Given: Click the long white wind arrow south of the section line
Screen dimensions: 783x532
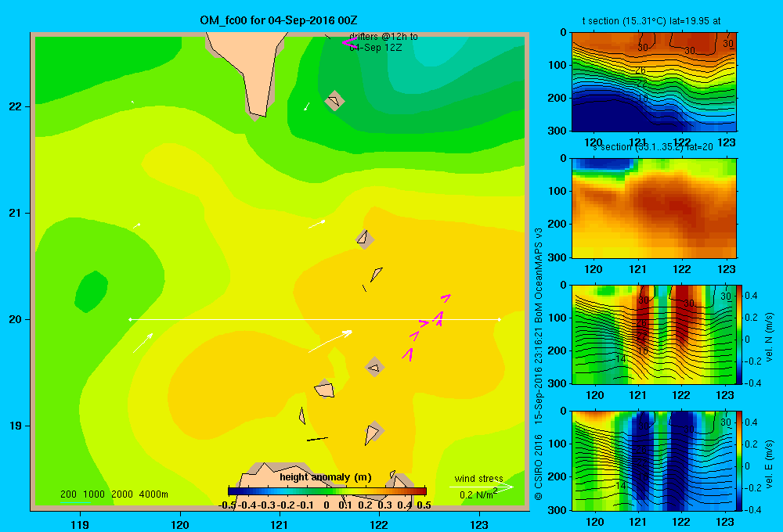Looking at the screenshot, I should tap(330, 341).
